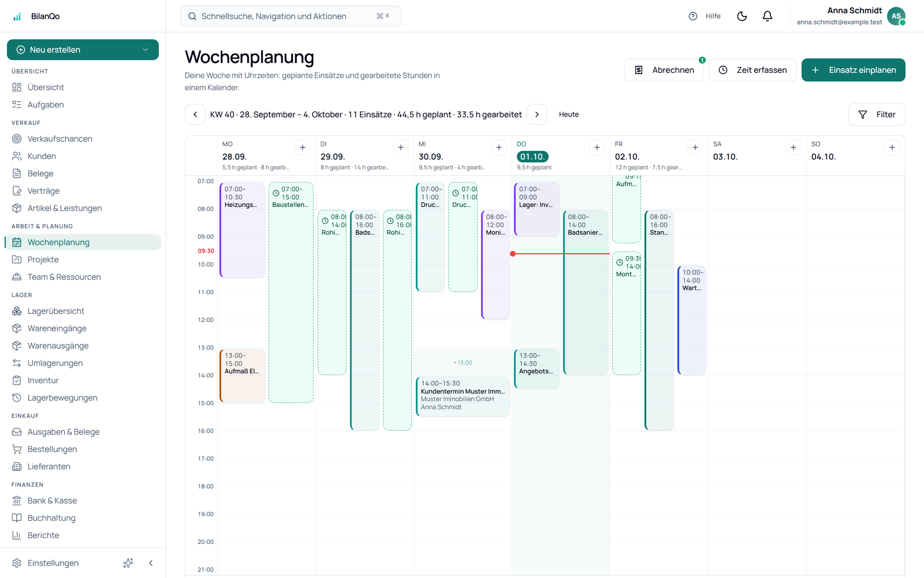Viewport: 924px width, 578px height.
Task: Open the Baustellen... tracked time block
Action: coord(291,292)
